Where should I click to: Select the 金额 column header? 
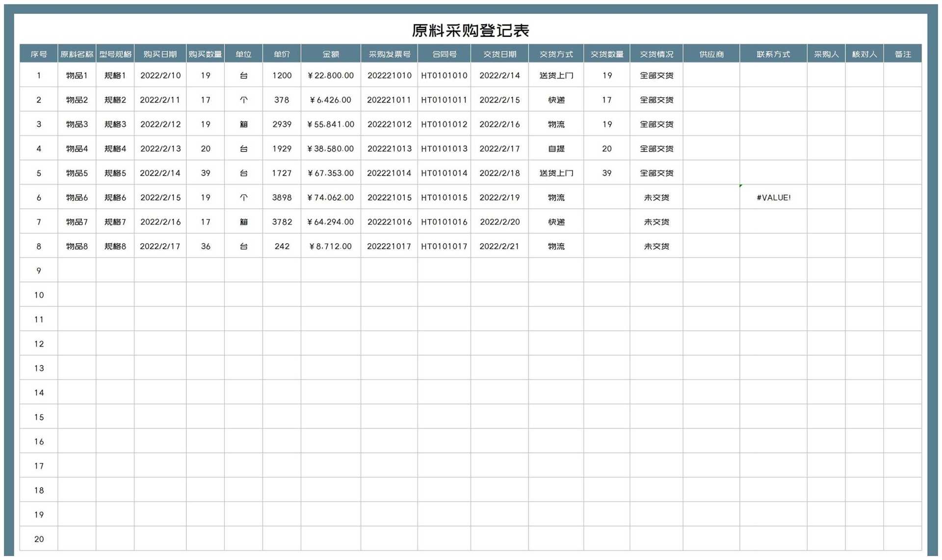point(331,54)
